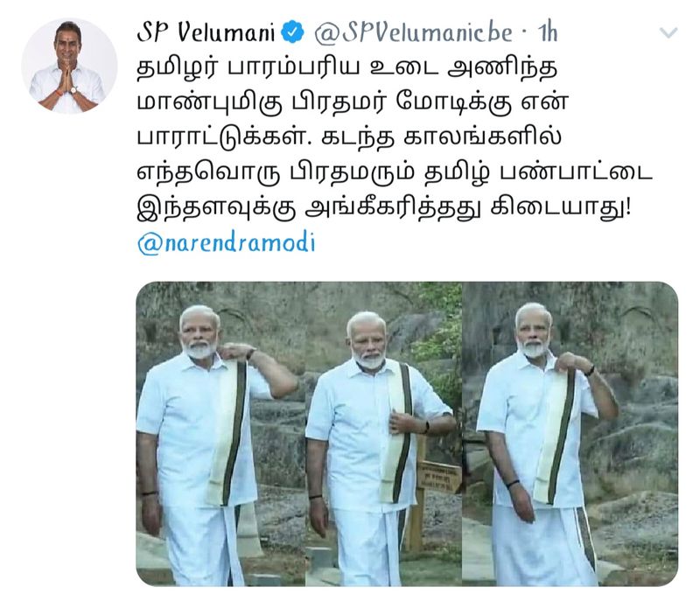Click the SP Velumani display name
Viewport: 700px width, 608px height.
(206, 32)
